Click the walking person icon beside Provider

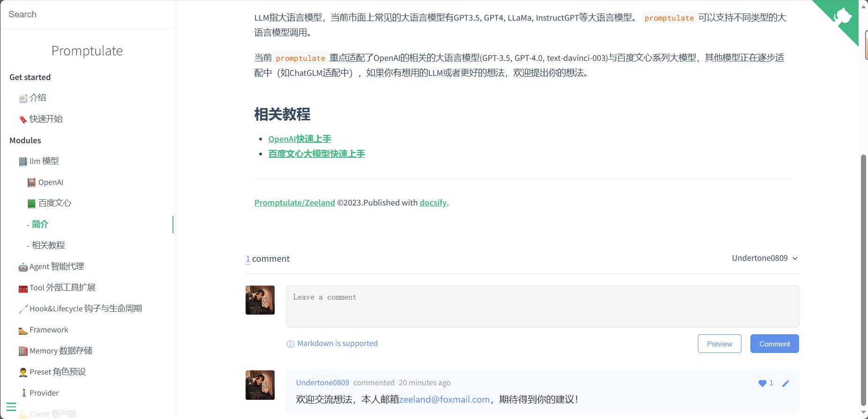pos(23,393)
